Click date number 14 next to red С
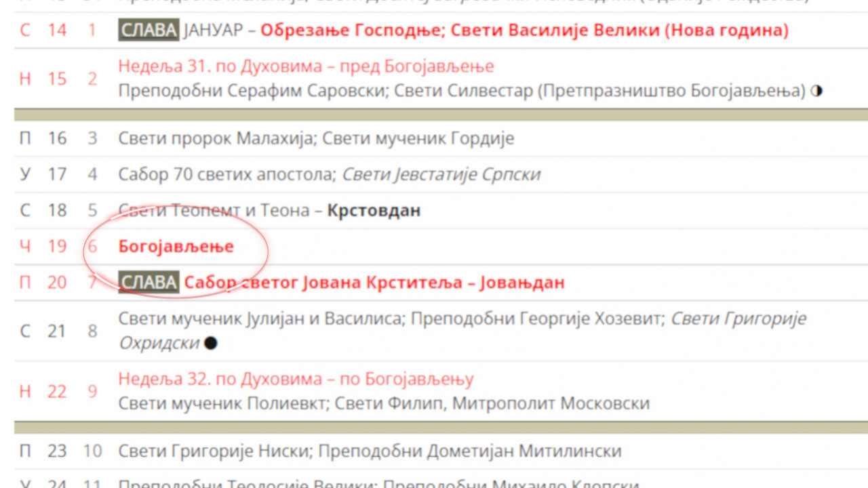This screenshot has width=868, height=488. click(57, 30)
